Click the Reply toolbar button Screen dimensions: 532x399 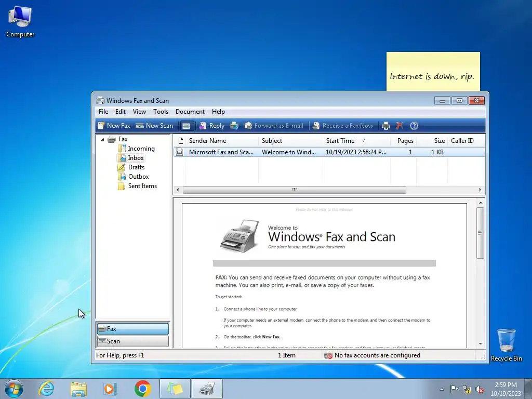(212, 126)
